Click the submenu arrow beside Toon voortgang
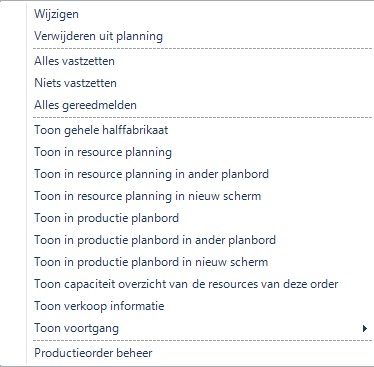The height and width of the screenshot is (367, 374). coord(365,329)
